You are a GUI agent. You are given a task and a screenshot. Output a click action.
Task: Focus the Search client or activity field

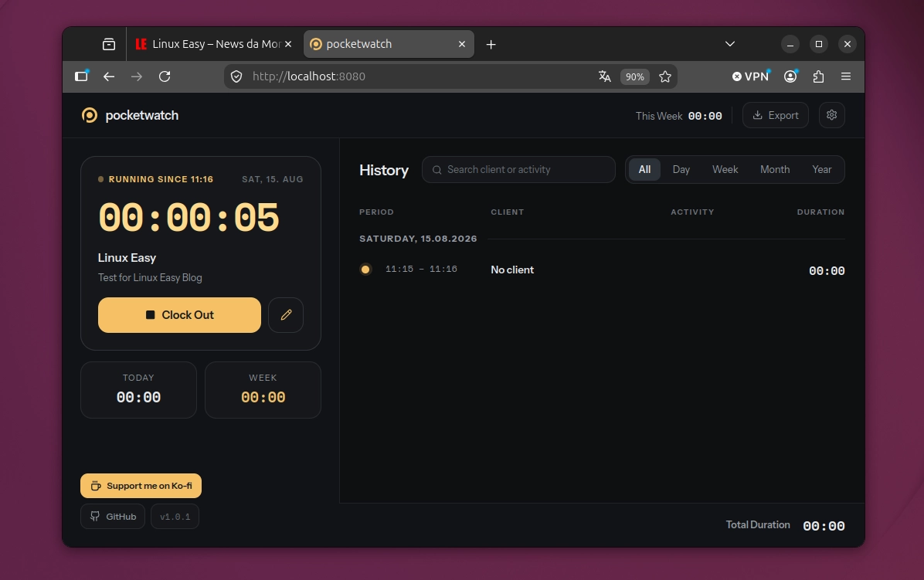click(x=518, y=170)
